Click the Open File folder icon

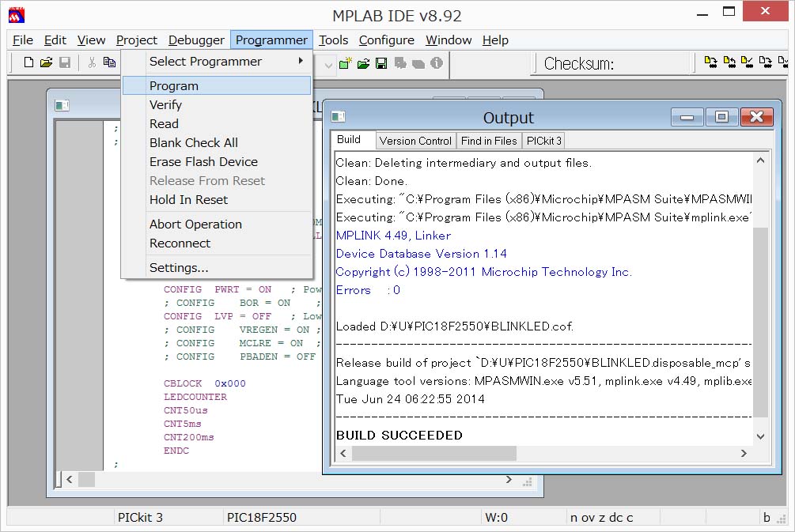(46, 62)
